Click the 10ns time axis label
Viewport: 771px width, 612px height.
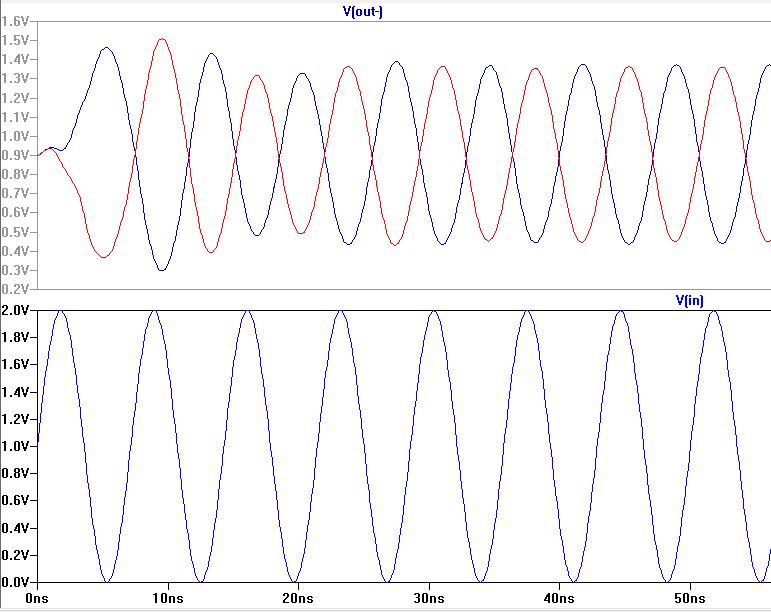(x=168, y=598)
